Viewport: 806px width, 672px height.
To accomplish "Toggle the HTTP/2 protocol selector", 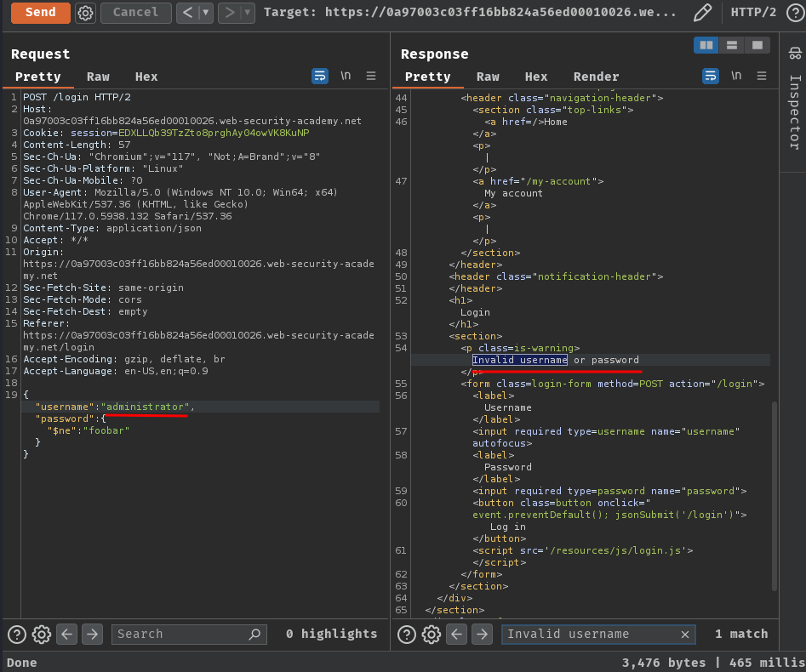I will tap(753, 12).
